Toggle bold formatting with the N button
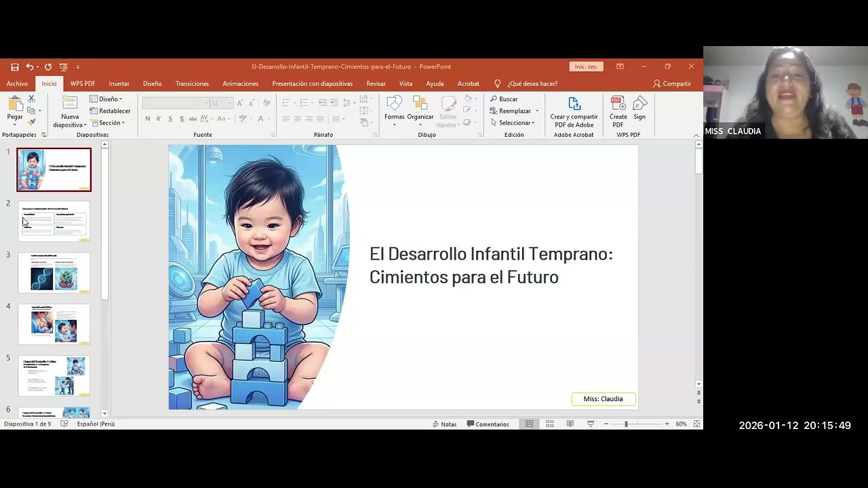868x488 pixels. pyautogui.click(x=147, y=119)
